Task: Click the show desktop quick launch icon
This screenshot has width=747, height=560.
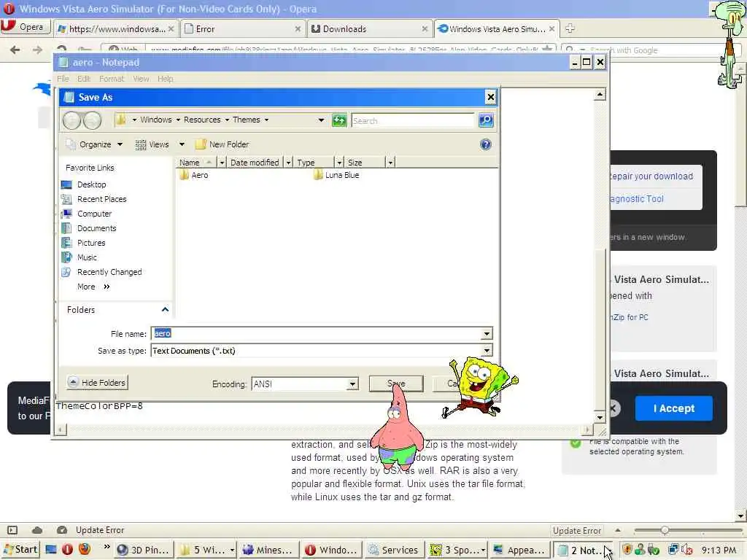Action: 51,550
